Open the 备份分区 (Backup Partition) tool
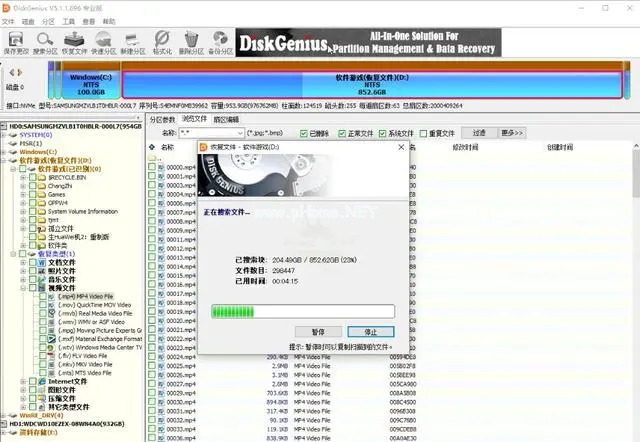This screenshot has height=442, width=640. click(221, 40)
